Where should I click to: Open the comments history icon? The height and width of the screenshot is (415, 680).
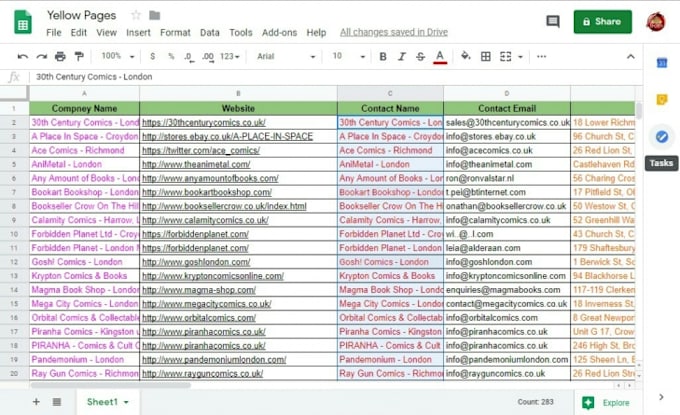552,21
